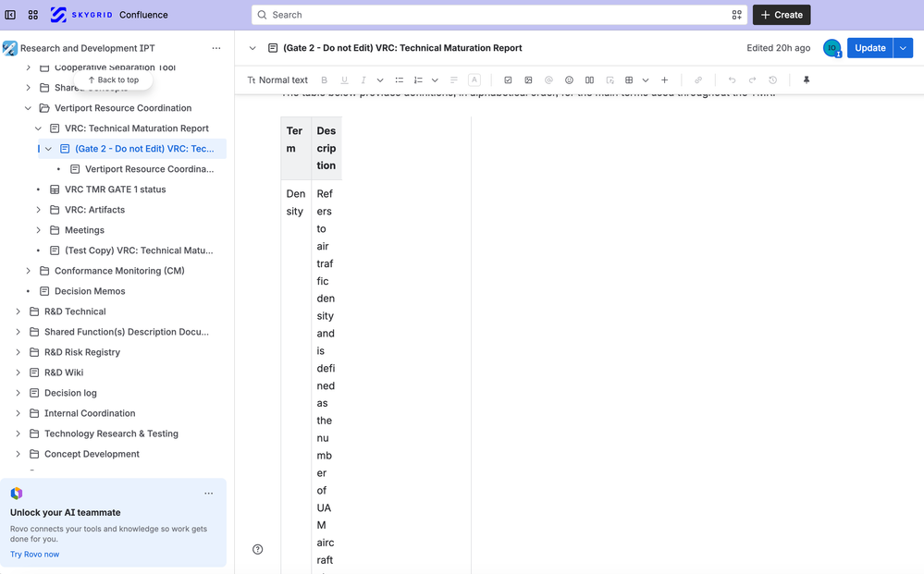Open list options dropdown
Image resolution: width=924 pixels, height=574 pixels.
tap(435, 80)
